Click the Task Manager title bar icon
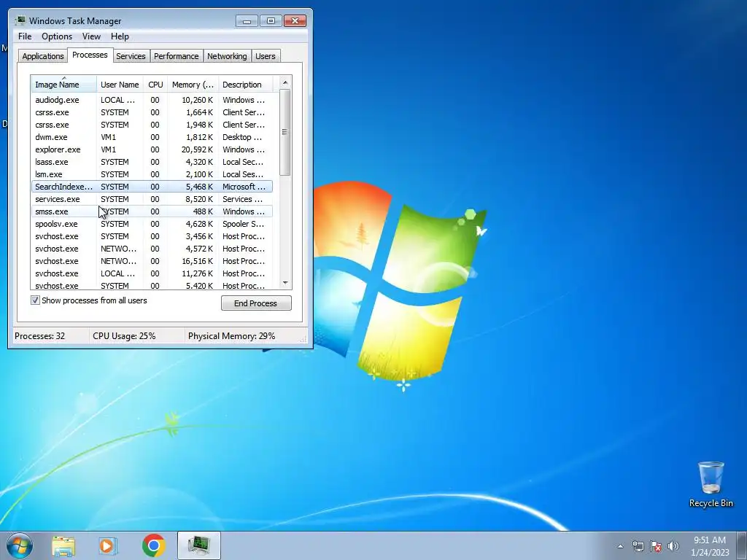747x560 pixels. [20, 20]
